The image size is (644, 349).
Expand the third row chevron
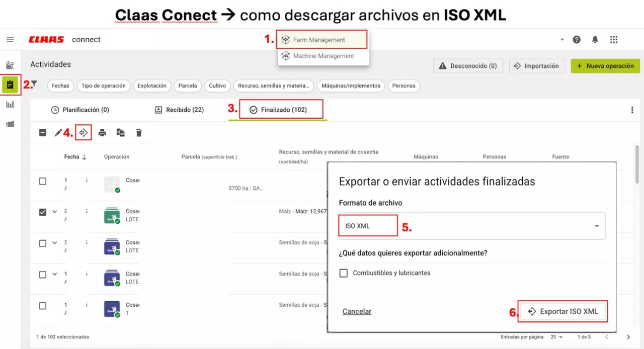tap(55, 243)
